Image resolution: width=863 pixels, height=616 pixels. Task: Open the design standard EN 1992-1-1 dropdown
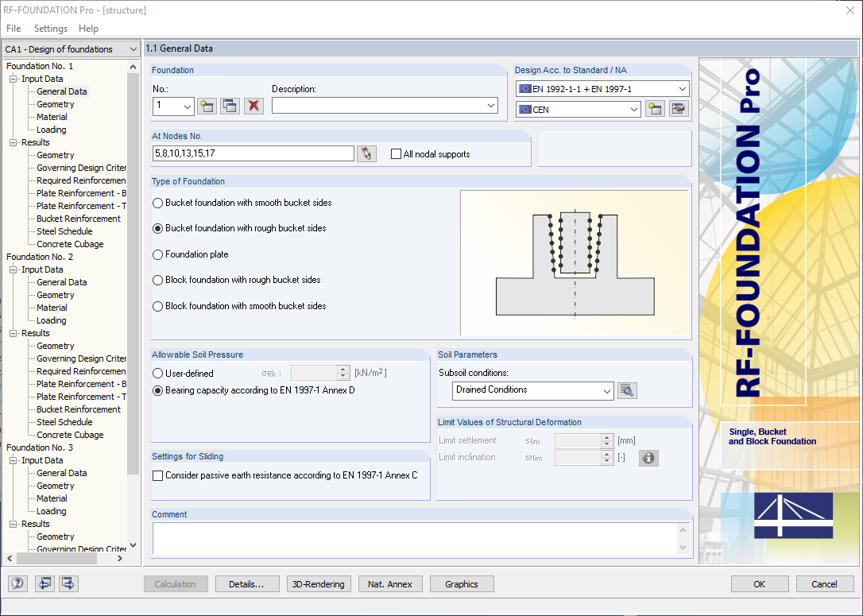point(683,89)
